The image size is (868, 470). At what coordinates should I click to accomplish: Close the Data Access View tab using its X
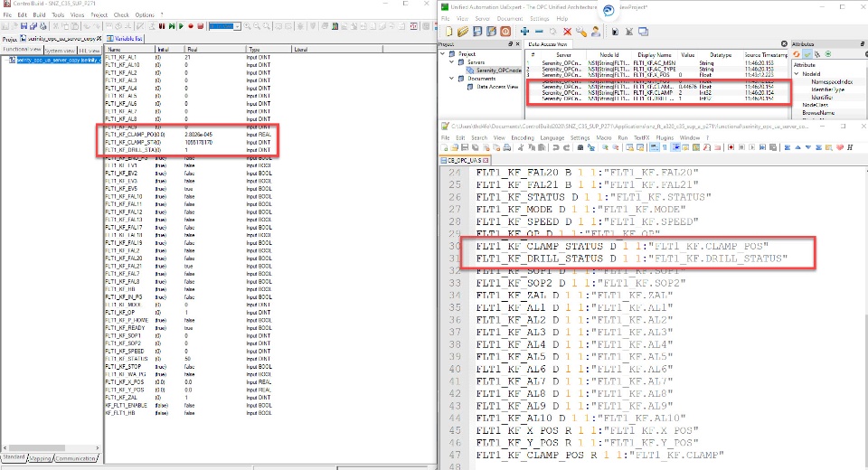point(784,43)
